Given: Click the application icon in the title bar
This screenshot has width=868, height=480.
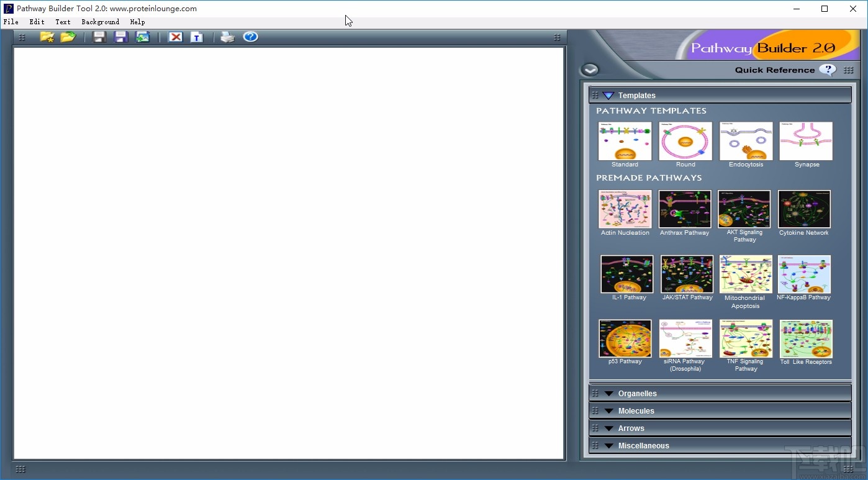Looking at the screenshot, I should [8, 9].
